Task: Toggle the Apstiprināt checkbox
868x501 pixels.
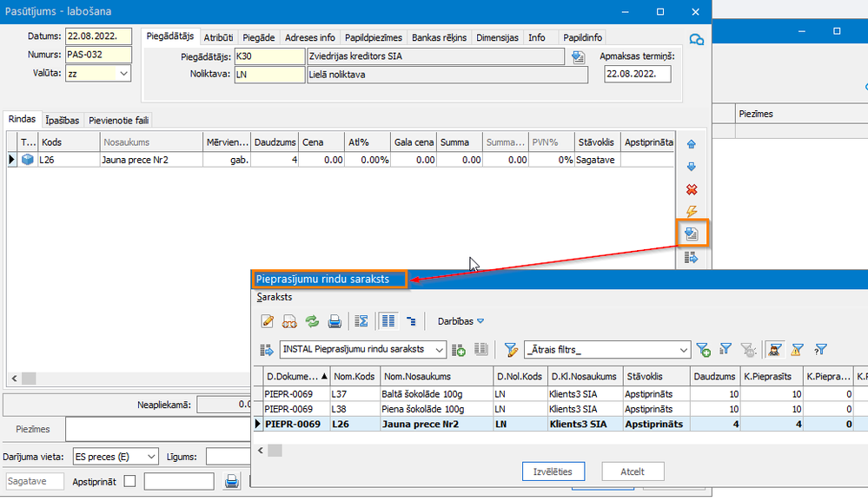Action: click(x=129, y=481)
